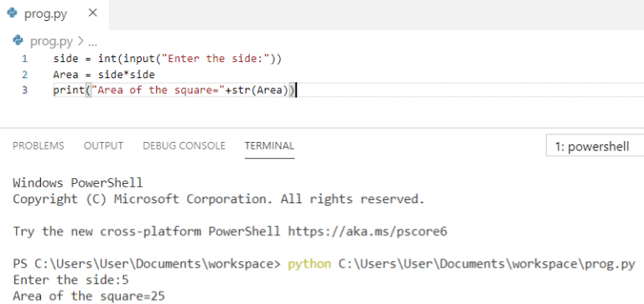This screenshot has height=304, width=644.
Task: Select the TERMINAL panel tab
Action: [x=269, y=145]
